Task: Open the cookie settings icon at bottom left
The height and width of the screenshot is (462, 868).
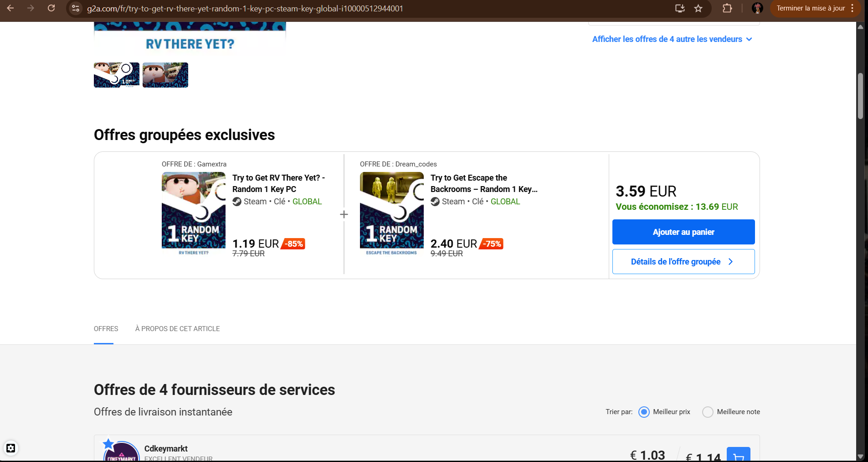Action: [11, 448]
